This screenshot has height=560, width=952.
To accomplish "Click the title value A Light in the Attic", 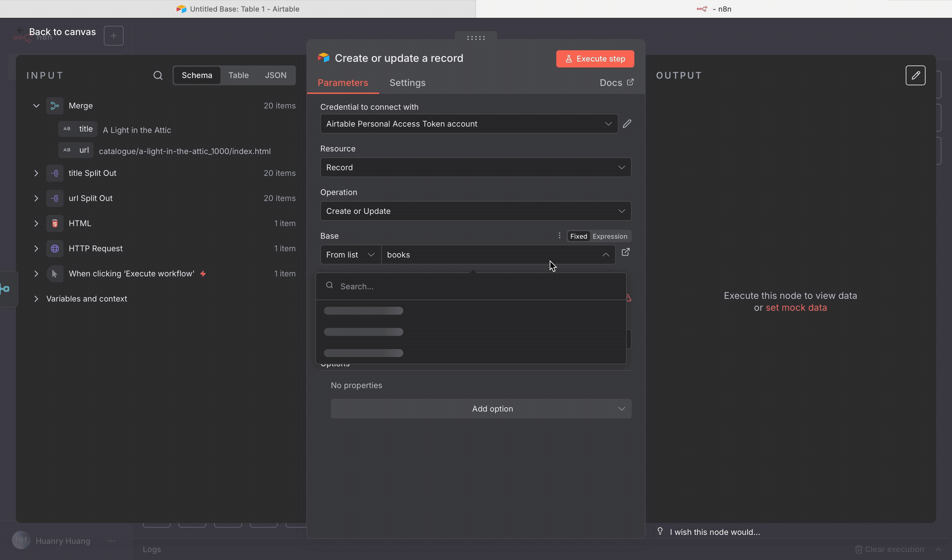I will pos(137,130).
